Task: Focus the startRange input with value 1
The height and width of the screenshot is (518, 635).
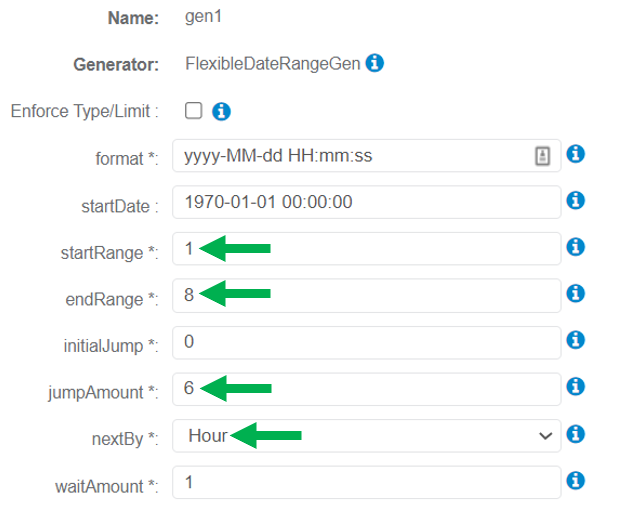Action: point(367,249)
